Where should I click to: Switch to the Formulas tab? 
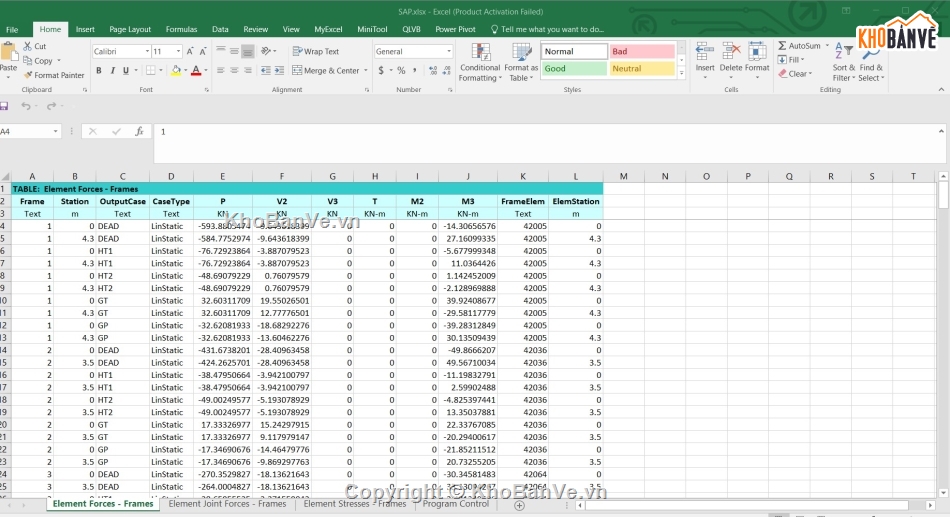(x=181, y=29)
